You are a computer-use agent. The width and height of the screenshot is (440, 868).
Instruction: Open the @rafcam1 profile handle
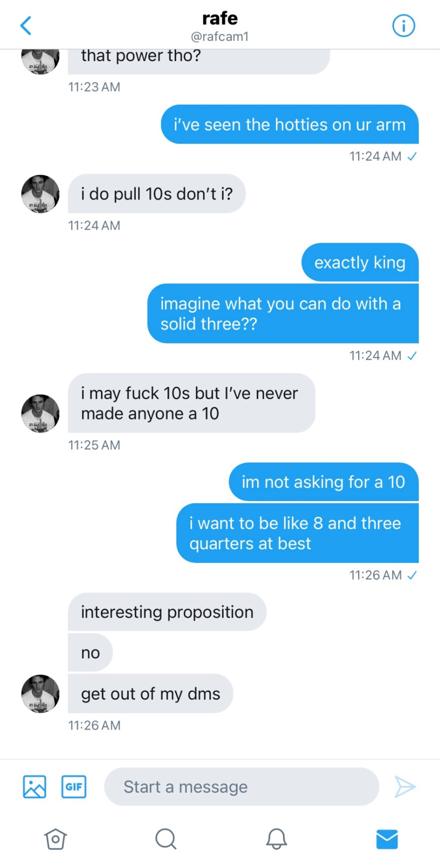click(220, 37)
